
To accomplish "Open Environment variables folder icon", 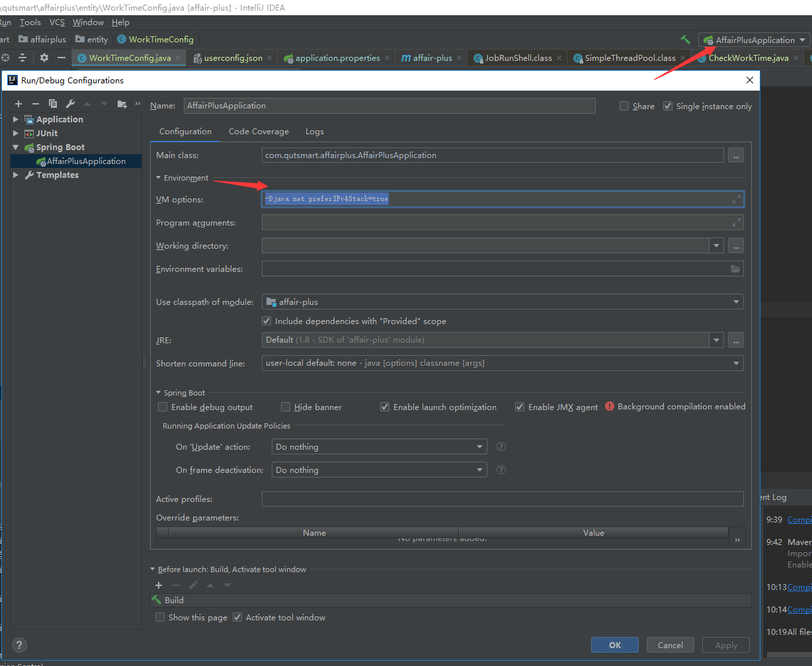I will point(735,269).
